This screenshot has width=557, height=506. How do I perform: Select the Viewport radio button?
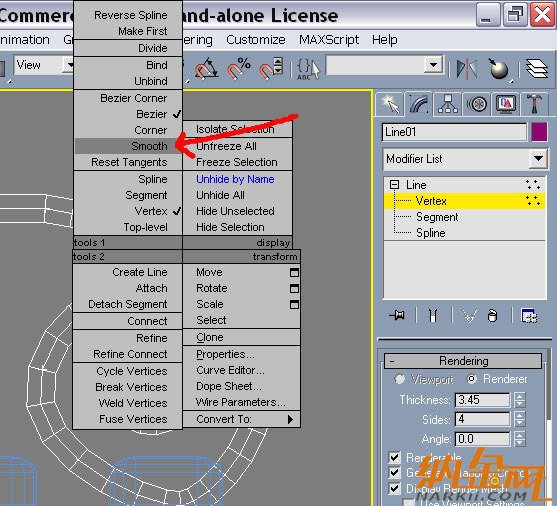[400, 379]
